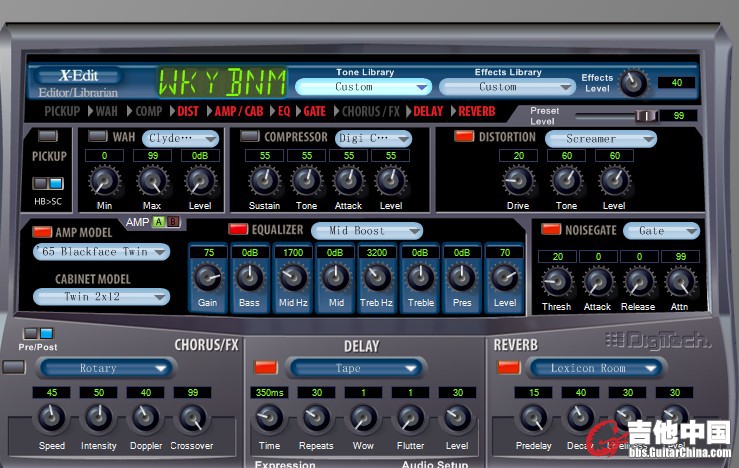The height and width of the screenshot is (468, 739).
Task: Open the Lexicon Room reverb dropdown
Action: click(597, 368)
